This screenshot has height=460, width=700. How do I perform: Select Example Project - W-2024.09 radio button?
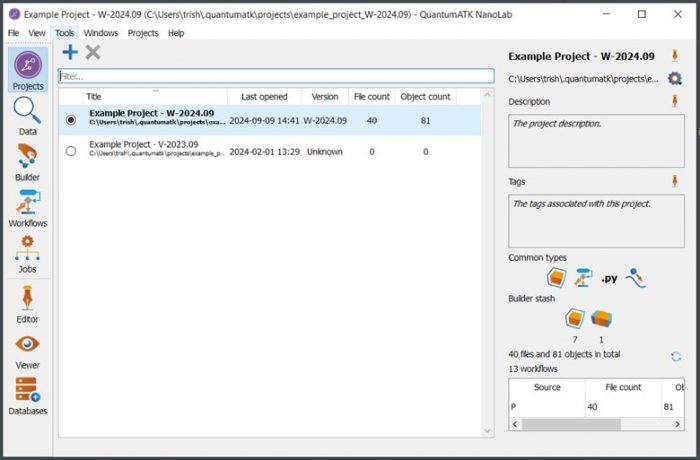pos(71,120)
